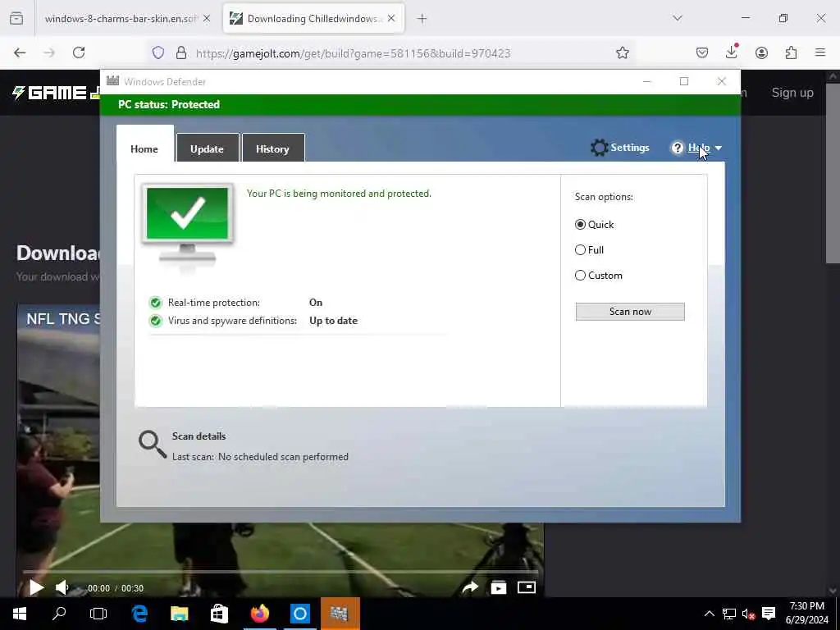Click the Help question mark icon
Image resolution: width=840 pixels, height=630 pixels.
click(x=677, y=148)
